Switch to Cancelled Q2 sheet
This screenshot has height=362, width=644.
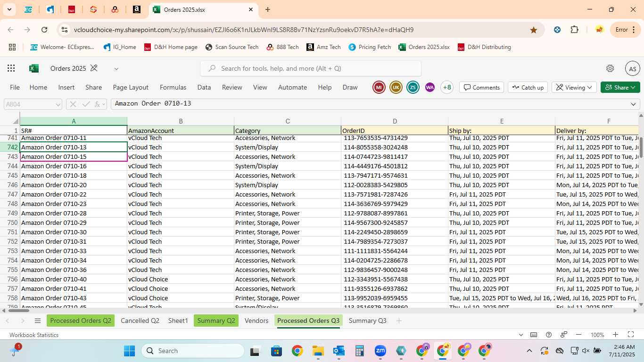(140, 321)
